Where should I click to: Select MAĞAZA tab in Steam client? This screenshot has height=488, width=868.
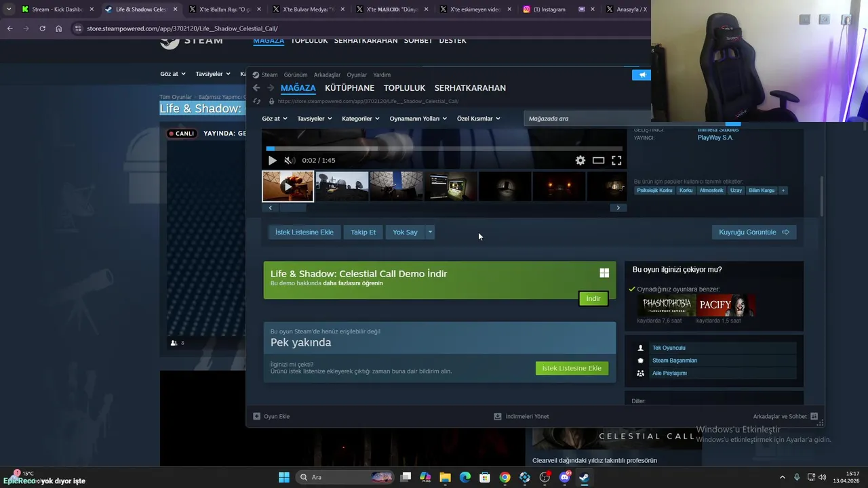[298, 88]
